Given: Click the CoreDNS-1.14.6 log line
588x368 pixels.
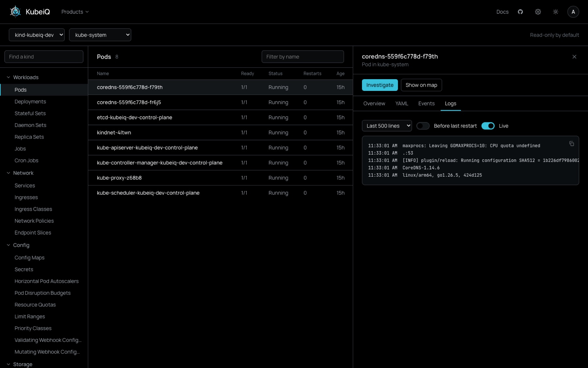Looking at the screenshot, I should point(404,168).
